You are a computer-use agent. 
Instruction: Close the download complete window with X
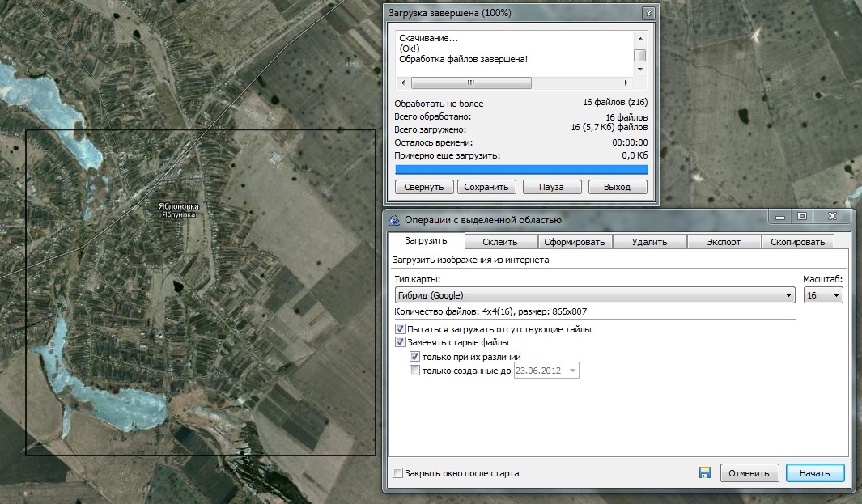(648, 14)
